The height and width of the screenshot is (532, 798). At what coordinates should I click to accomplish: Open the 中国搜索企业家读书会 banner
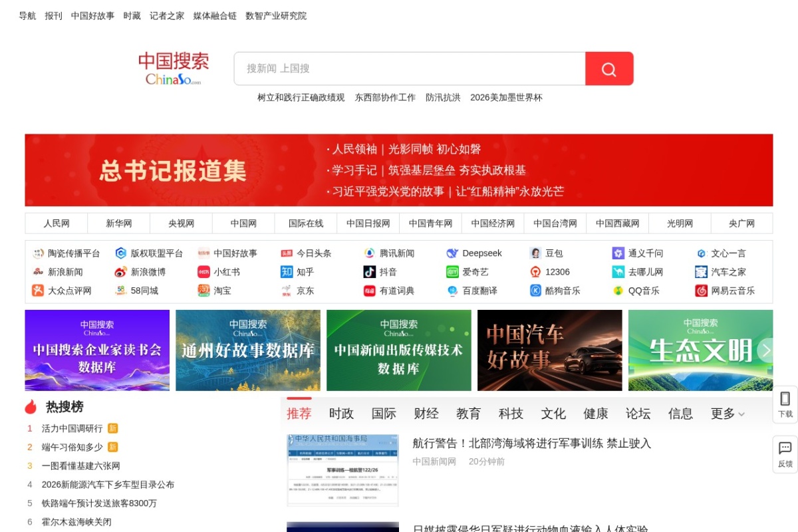(x=97, y=350)
